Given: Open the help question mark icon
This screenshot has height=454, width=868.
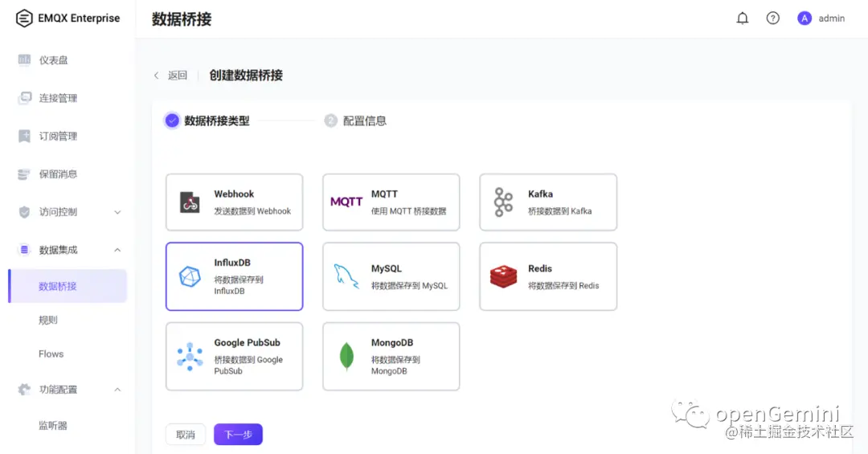Looking at the screenshot, I should tap(773, 18).
